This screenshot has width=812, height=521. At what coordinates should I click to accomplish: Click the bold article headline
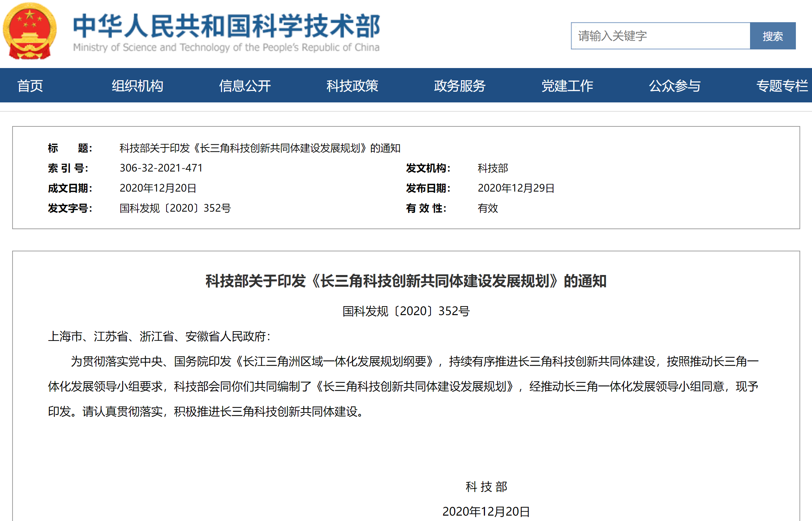tap(406, 281)
